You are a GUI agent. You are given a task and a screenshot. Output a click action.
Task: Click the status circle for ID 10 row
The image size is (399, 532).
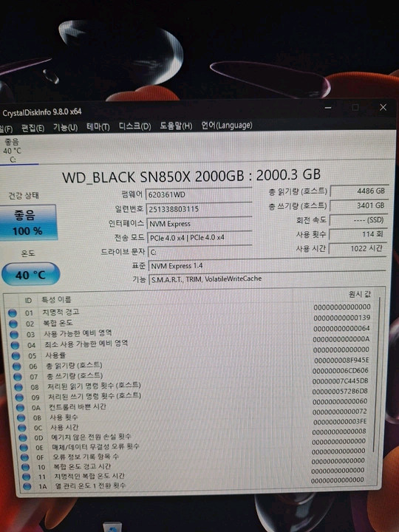pos(25,467)
